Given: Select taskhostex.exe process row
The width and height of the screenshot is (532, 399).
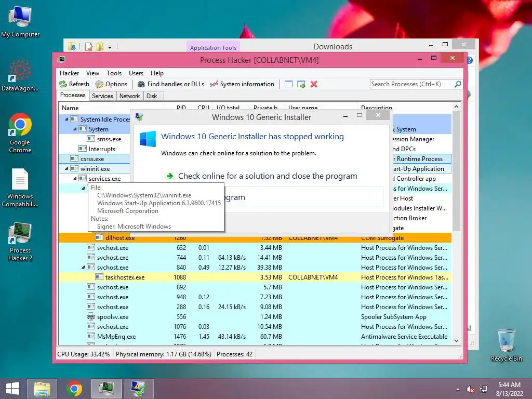Looking at the screenshot, I should pyautogui.click(x=255, y=277).
